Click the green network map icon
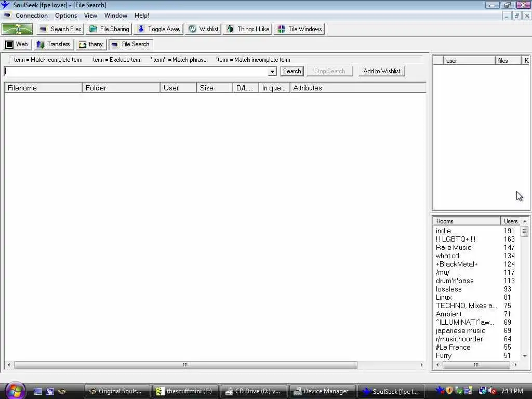Image resolution: width=532 pixels, height=399 pixels. pyautogui.click(x=17, y=29)
